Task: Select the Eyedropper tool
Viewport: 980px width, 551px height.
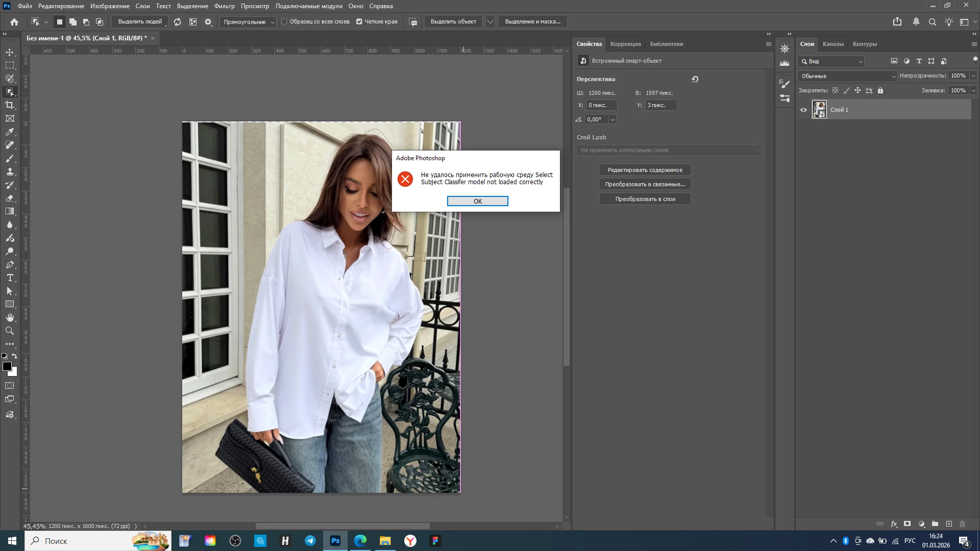Action: 10,132
